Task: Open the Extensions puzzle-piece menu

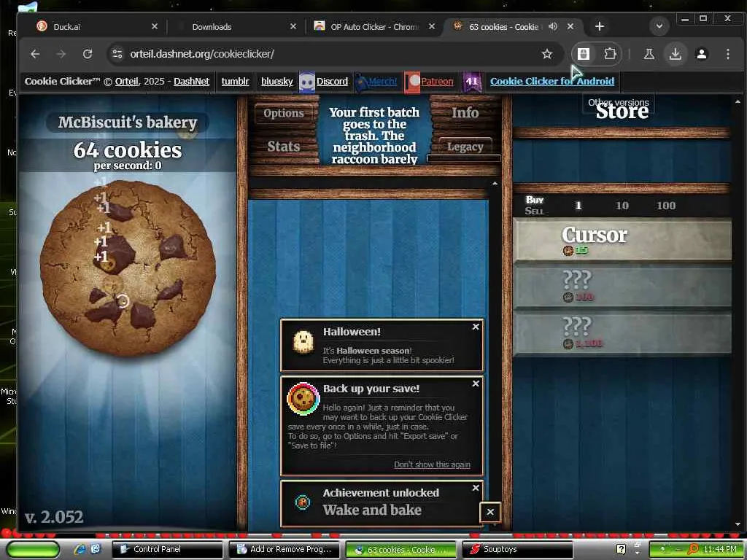Action: [x=610, y=54]
